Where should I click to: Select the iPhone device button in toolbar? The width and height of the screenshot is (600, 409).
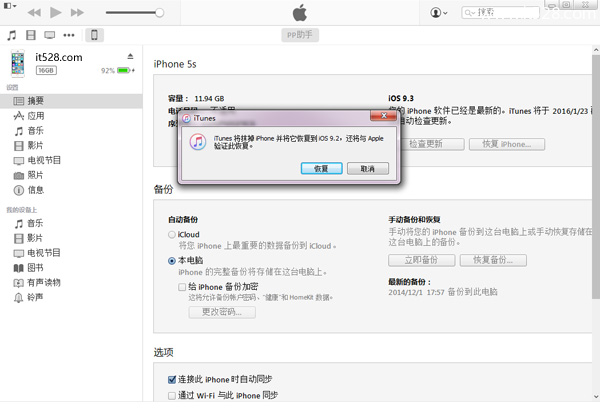[94, 35]
